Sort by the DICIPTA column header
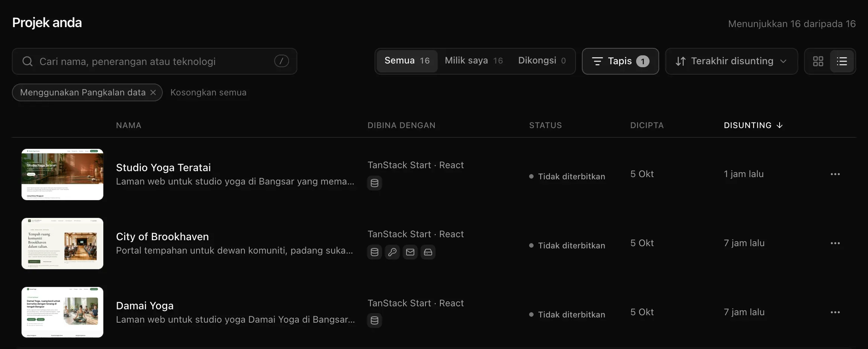This screenshot has height=349, width=868. tap(647, 125)
